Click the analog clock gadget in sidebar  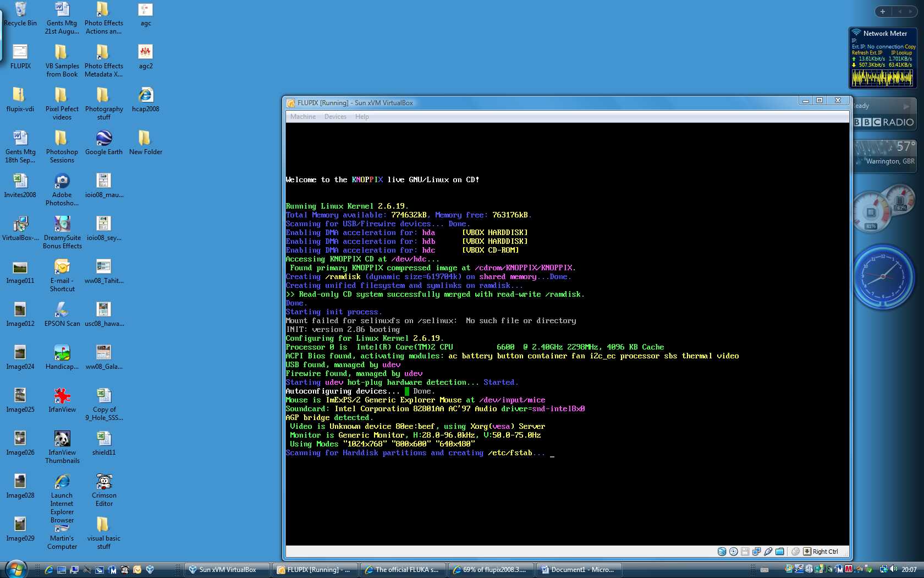(x=884, y=277)
